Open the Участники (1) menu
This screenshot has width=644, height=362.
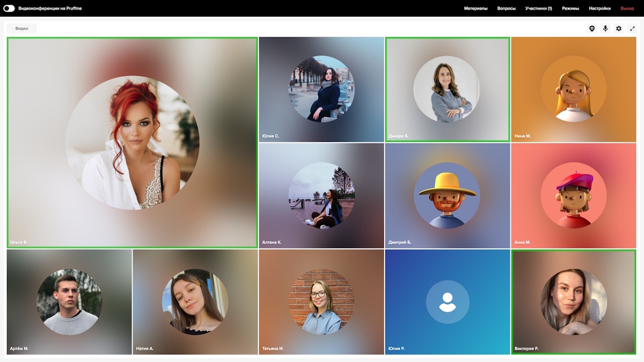coord(538,9)
